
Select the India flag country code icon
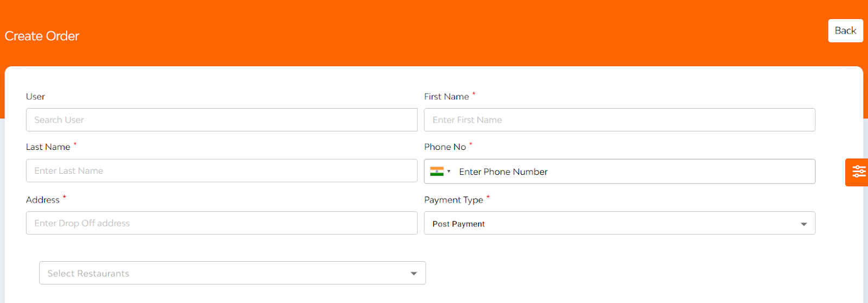[437, 172]
